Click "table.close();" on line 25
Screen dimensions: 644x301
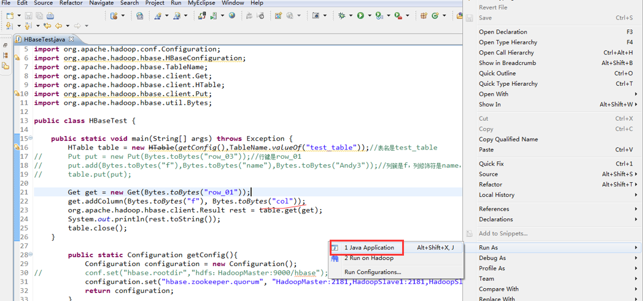[x=98, y=228]
